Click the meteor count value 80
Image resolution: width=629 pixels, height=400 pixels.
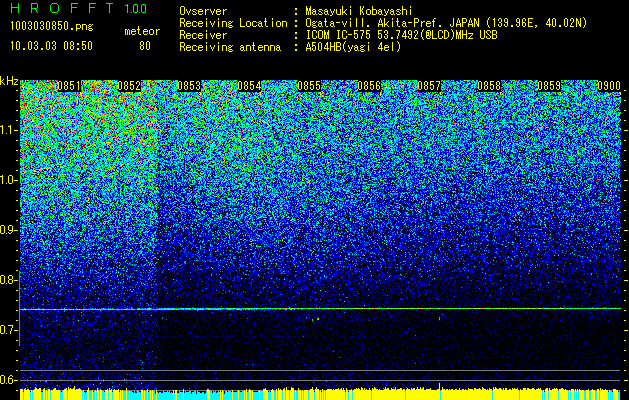145,46
